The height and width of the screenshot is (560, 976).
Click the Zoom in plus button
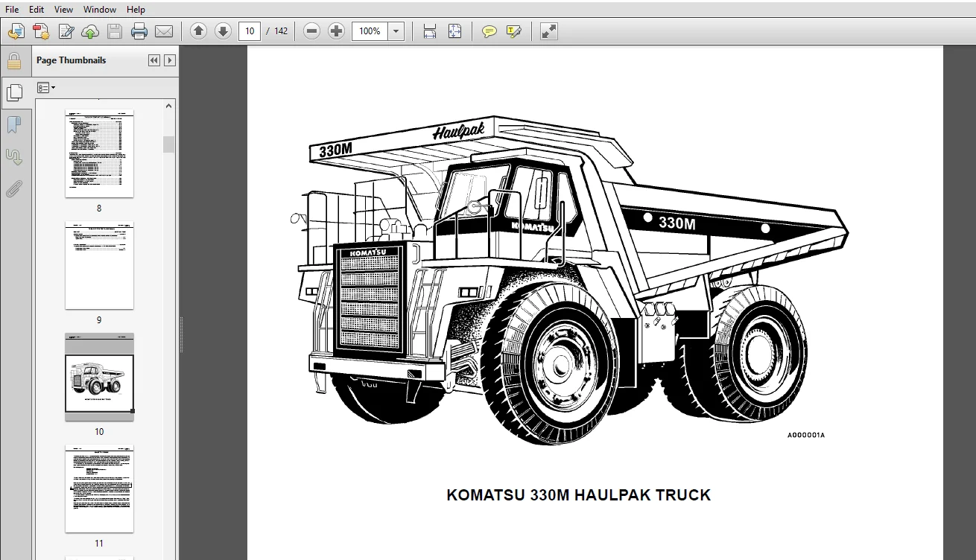pos(337,31)
